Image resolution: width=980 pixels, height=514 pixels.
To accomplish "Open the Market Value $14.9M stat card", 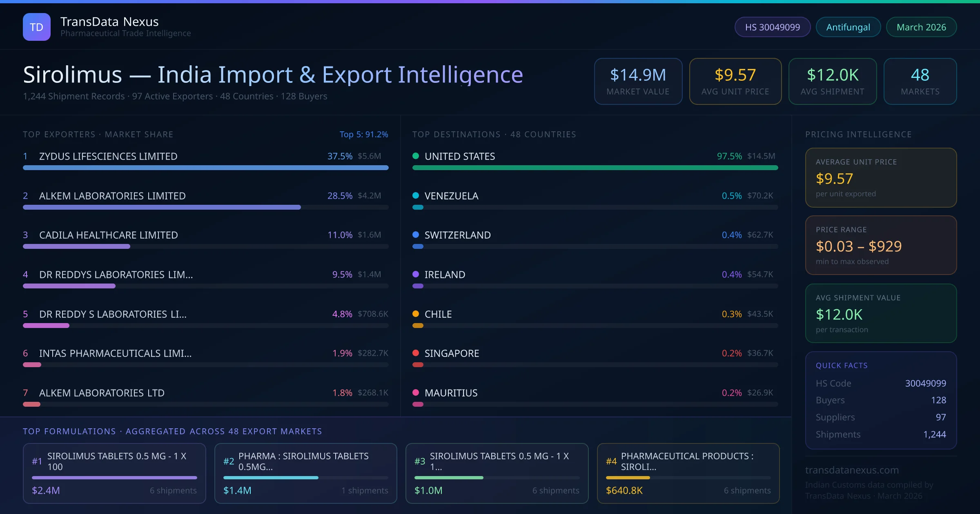I will (638, 81).
